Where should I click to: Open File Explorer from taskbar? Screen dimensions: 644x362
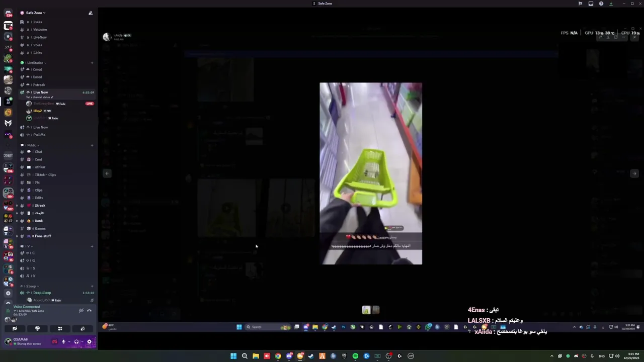[256, 356]
